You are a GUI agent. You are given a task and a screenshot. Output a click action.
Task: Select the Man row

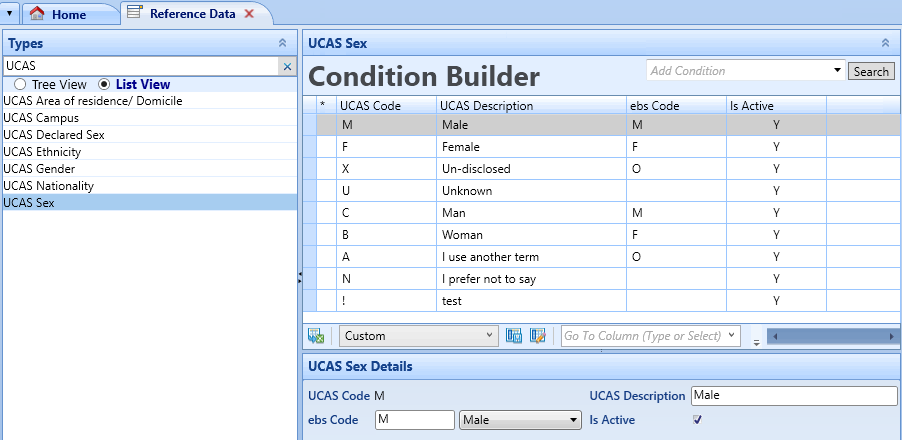[x=602, y=213]
